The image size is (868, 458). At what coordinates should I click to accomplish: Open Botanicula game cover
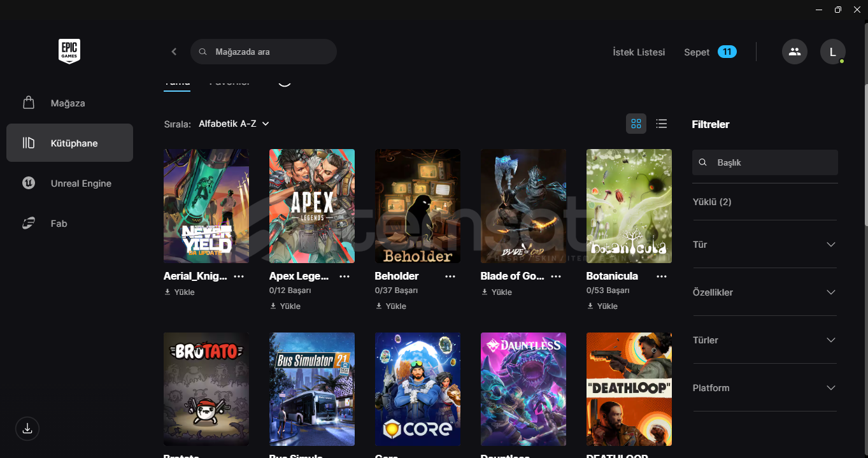(x=629, y=206)
